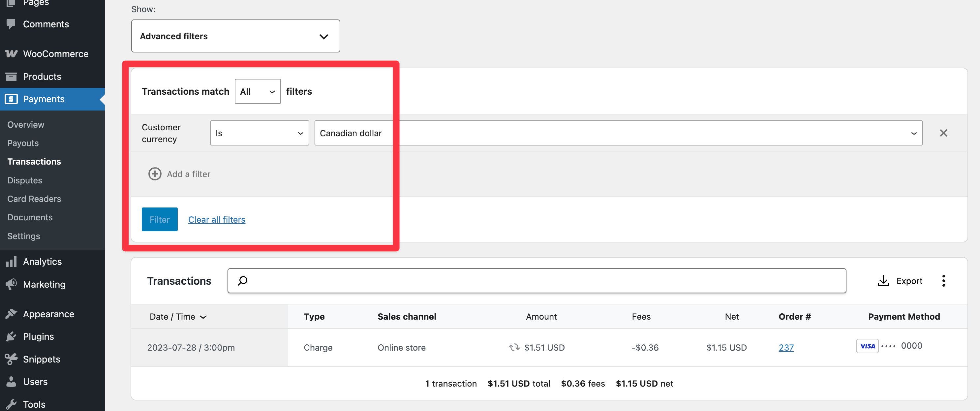Go to Disputes submenu
Viewport: 980px width, 411px height.
[25, 180]
